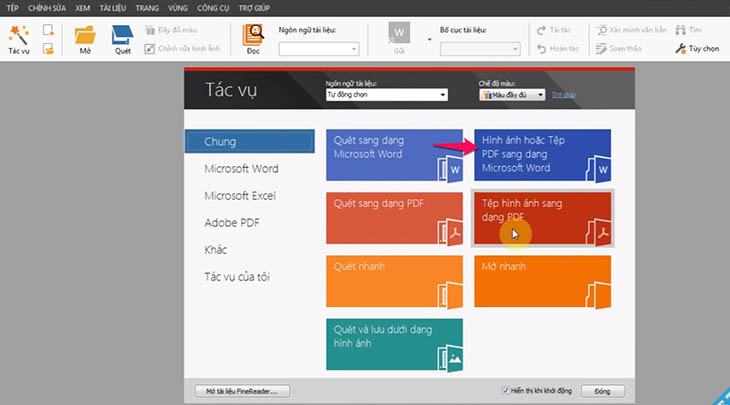
Task: Open the CHỈNH SỬA menu
Action: [47, 8]
